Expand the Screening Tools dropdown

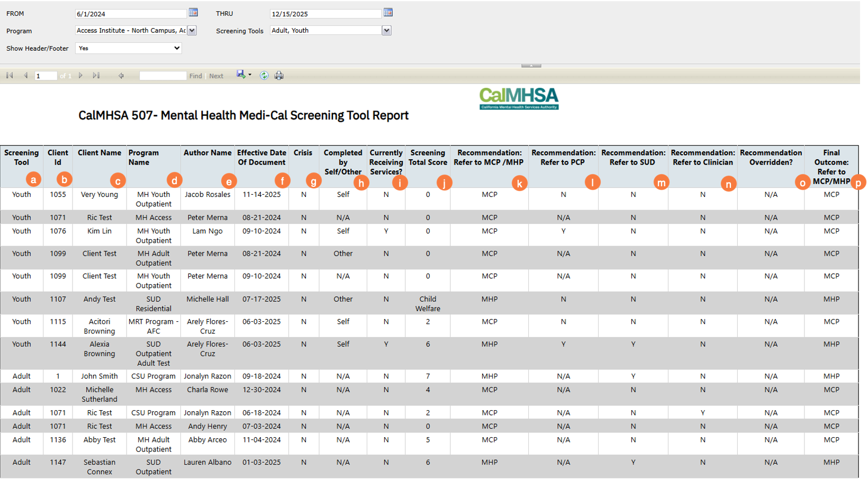(386, 31)
